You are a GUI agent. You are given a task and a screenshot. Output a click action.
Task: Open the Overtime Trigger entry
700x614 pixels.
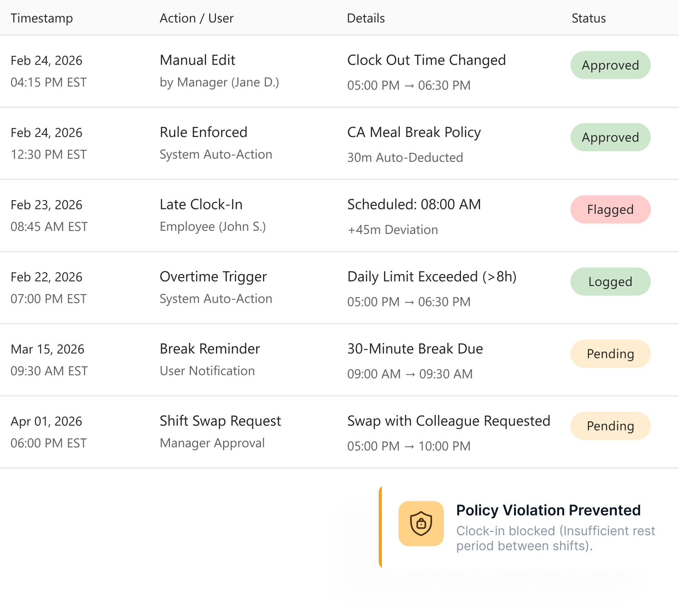(213, 277)
